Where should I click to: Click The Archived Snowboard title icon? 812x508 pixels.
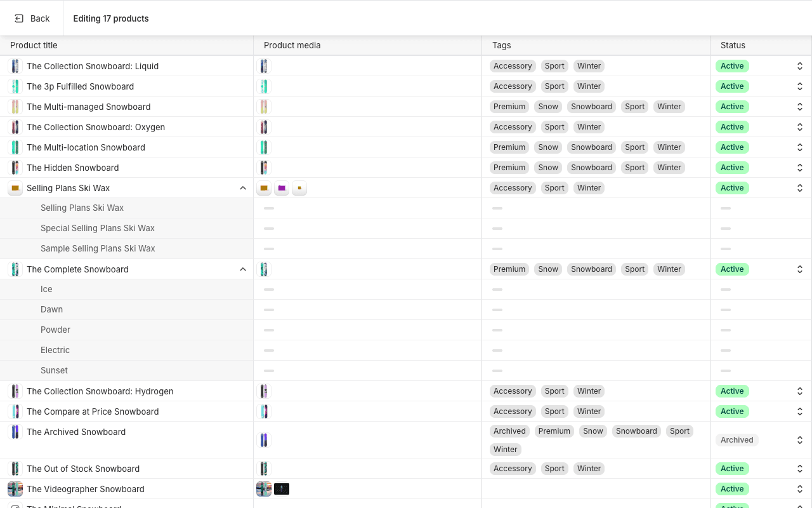click(x=15, y=432)
